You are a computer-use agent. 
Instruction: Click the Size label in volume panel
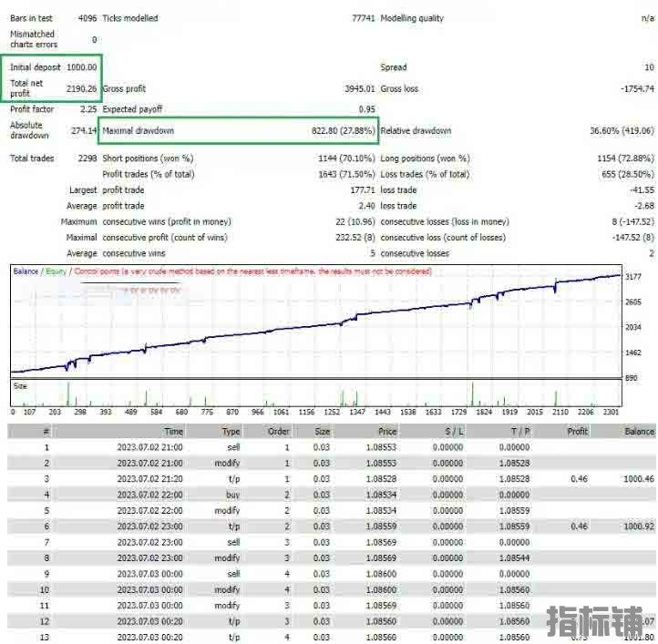tap(20, 385)
